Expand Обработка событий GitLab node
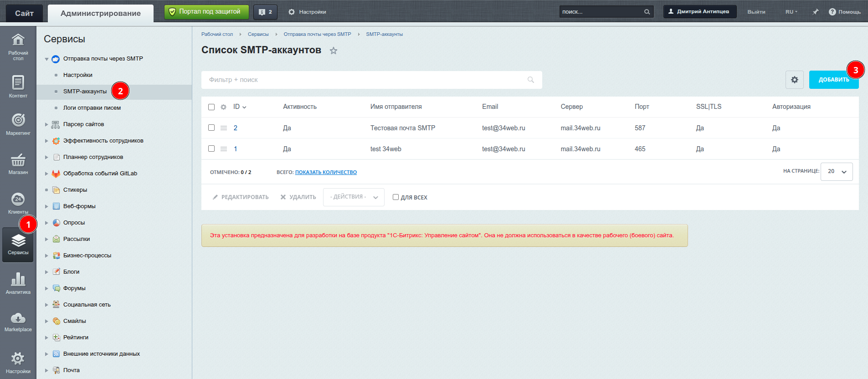Viewport: 868px width, 379px height. click(46, 174)
